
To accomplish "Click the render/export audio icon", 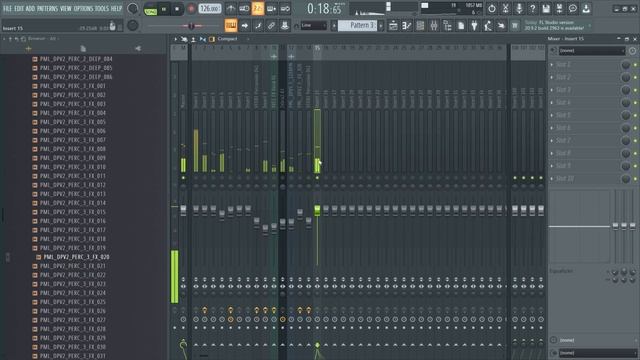I will [560, 9].
